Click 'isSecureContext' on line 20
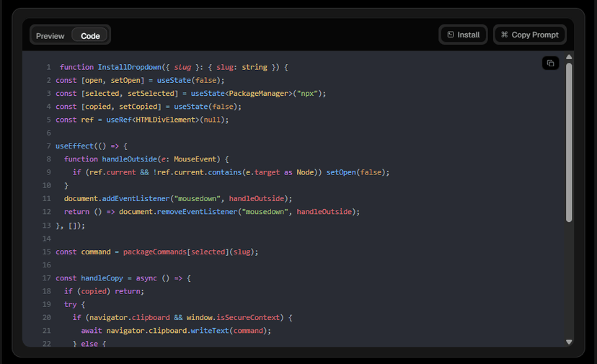Image resolution: width=597 pixels, height=364 pixels. coord(248,318)
